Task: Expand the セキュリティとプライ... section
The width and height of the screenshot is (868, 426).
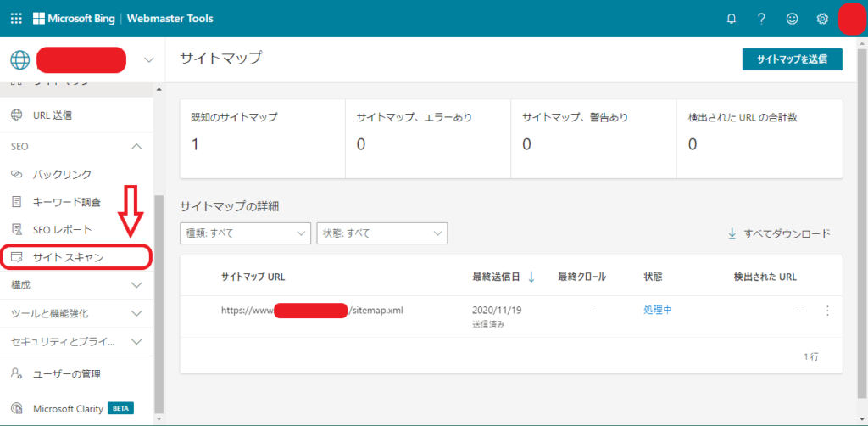Action: [x=136, y=342]
